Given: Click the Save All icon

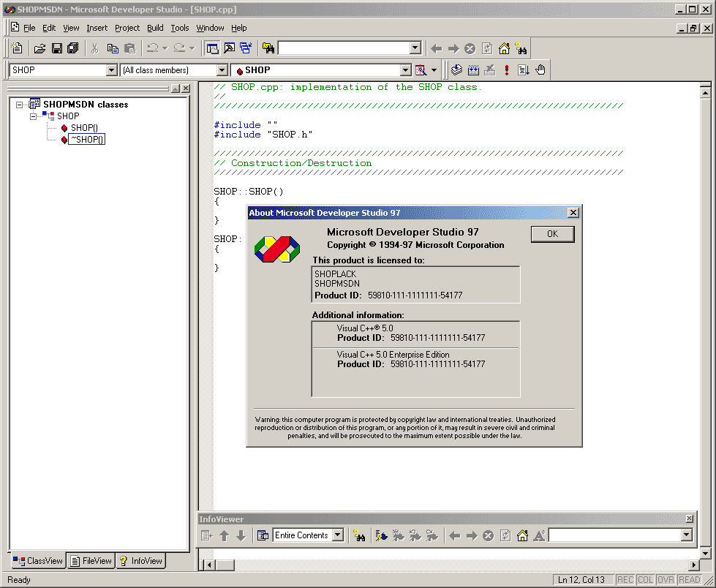Looking at the screenshot, I should [x=72, y=48].
